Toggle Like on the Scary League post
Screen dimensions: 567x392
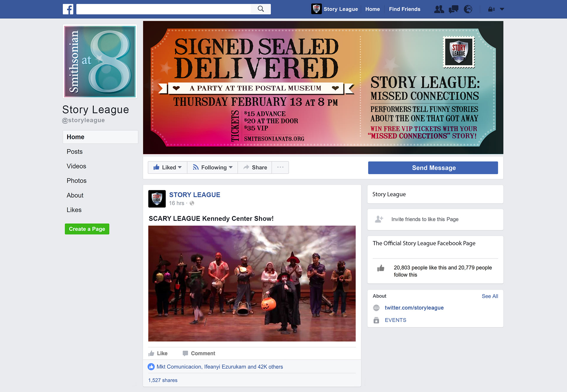(158, 353)
